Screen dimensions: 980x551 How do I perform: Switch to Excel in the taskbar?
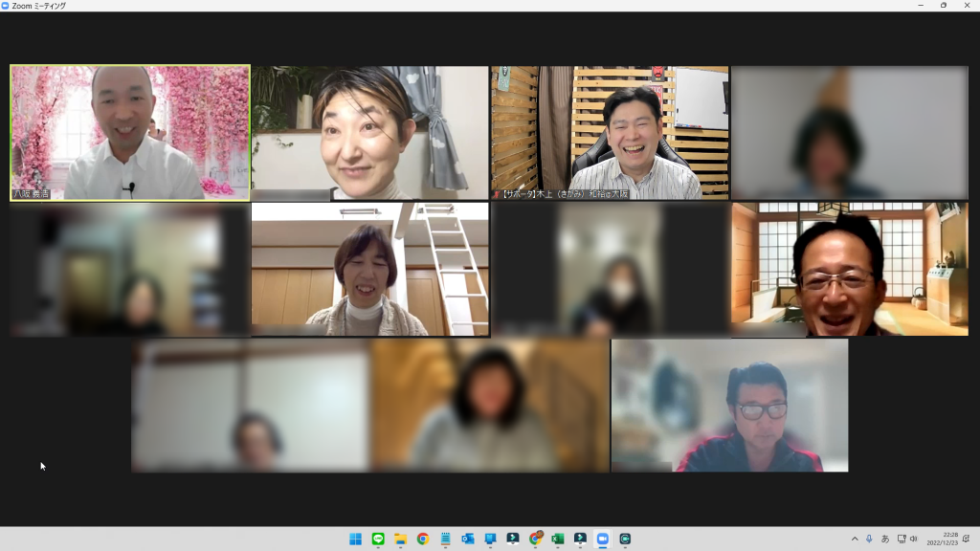(x=557, y=539)
